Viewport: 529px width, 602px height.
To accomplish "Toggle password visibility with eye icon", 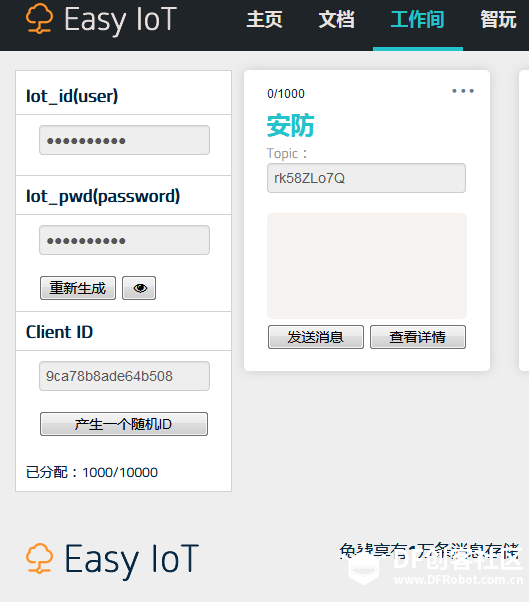I will [x=139, y=288].
